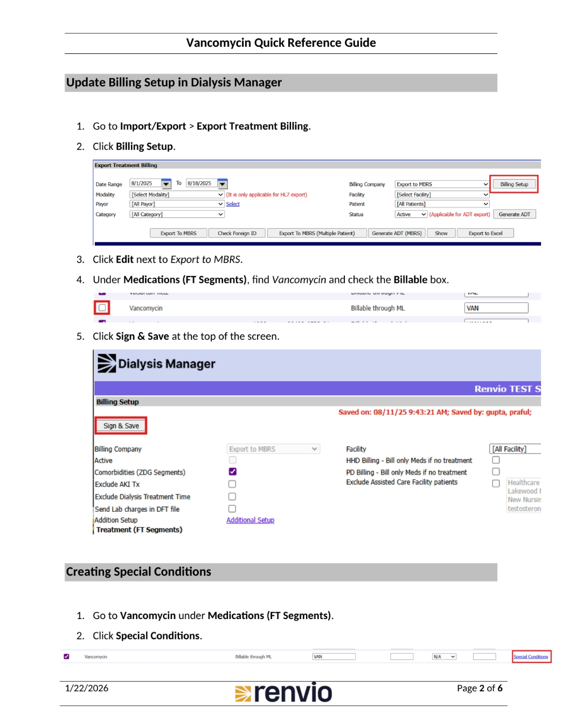The image size is (562, 728).
Task: Uncheck the checked Vancomycin checkbox in the bottom row
Action: pyautogui.click(x=66, y=656)
